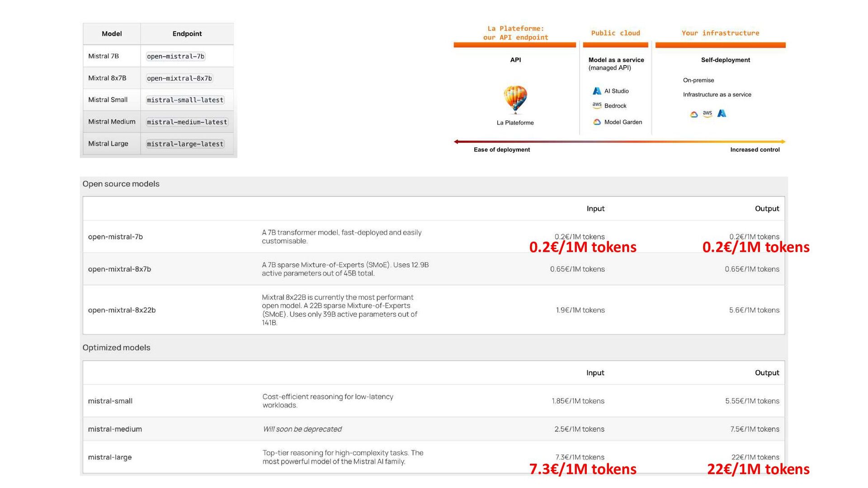The width and height of the screenshot is (868, 488).
Task: Click the 'La Plateforme: our API endpoint' heading
Action: (515, 33)
